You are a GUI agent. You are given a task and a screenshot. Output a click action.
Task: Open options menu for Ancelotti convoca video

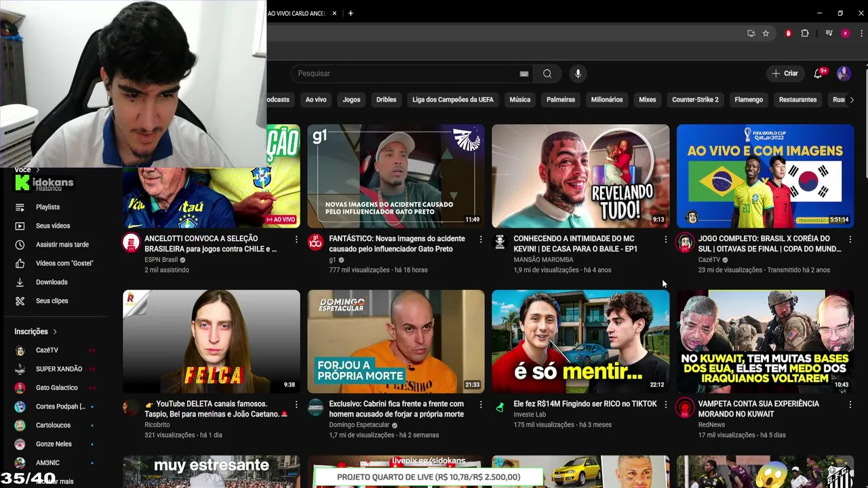coord(296,239)
